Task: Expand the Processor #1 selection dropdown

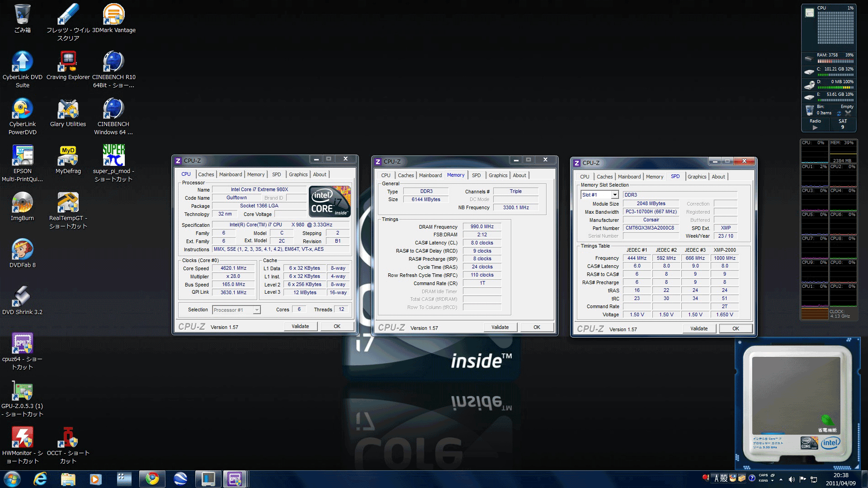Action: click(x=256, y=310)
